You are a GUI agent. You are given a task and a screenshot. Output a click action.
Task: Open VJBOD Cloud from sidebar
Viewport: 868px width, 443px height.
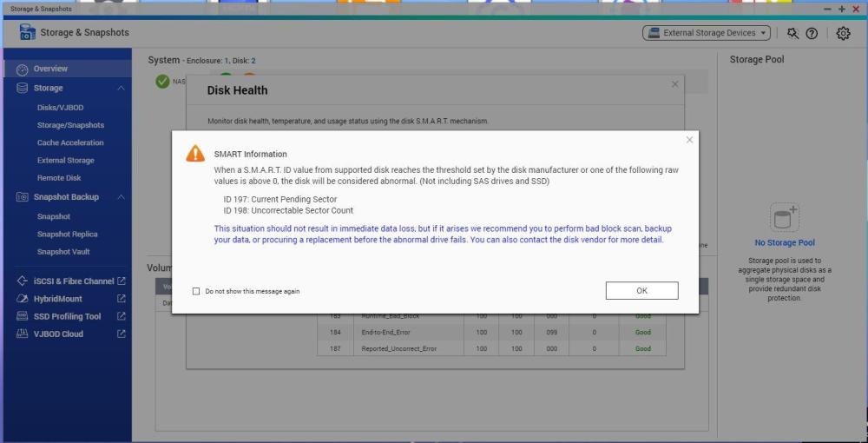pos(58,334)
